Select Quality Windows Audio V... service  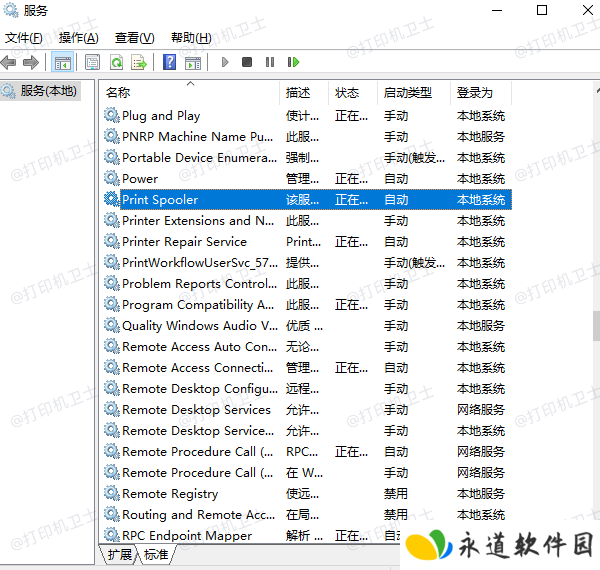point(200,326)
